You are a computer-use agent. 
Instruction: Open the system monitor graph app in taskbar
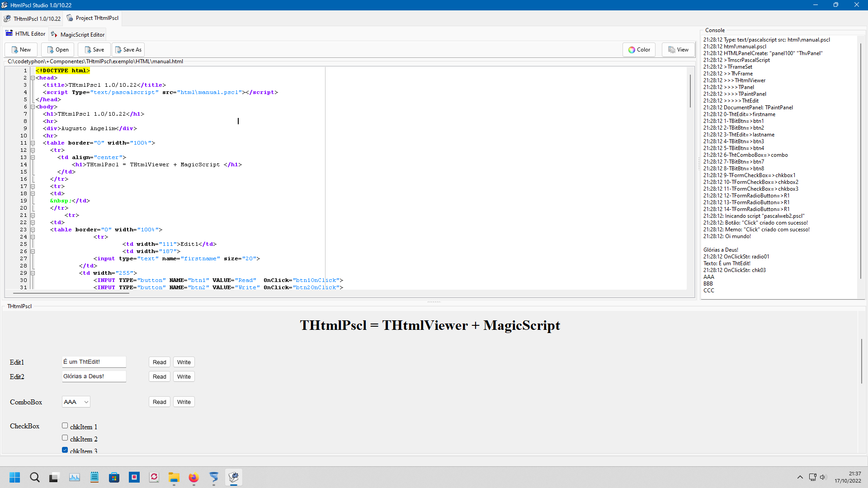(x=75, y=477)
